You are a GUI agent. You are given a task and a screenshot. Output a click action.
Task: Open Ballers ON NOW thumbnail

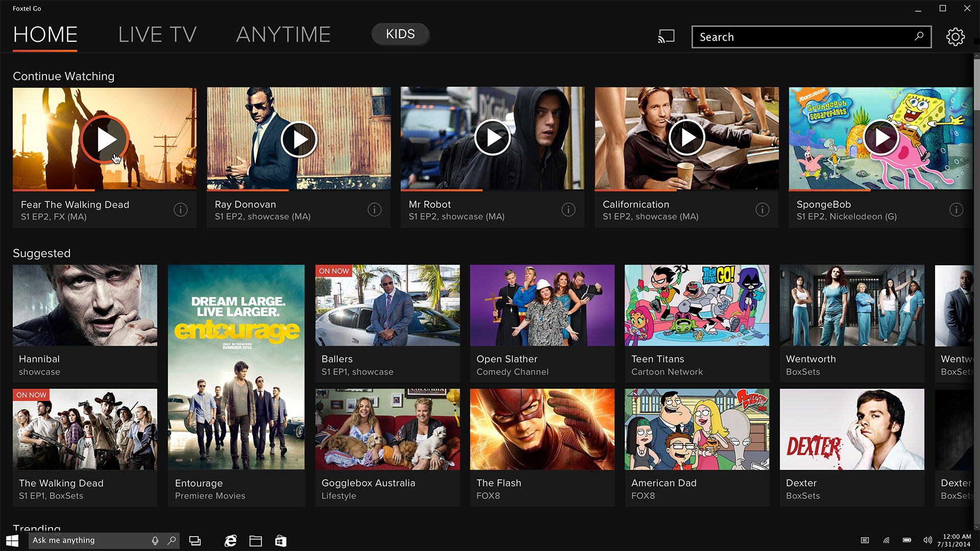387,305
